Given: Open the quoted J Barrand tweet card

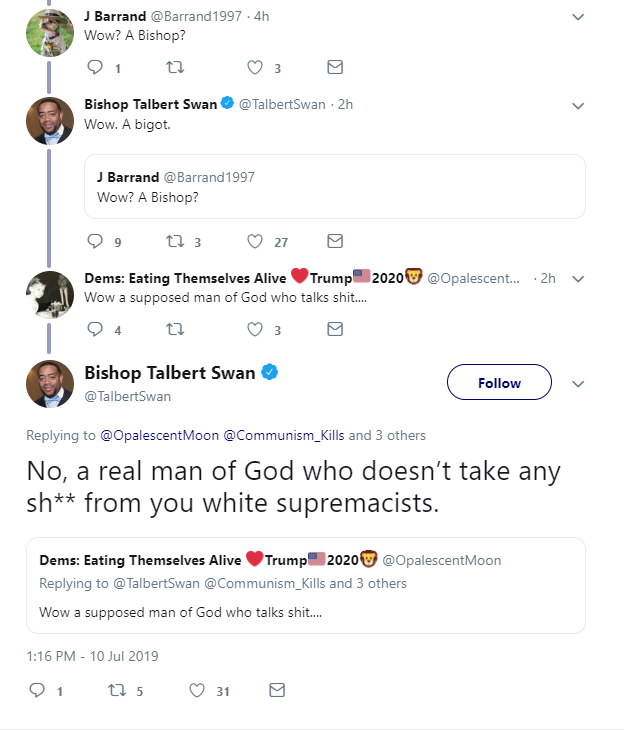Looking at the screenshot, I should click(x=334, y=186).
